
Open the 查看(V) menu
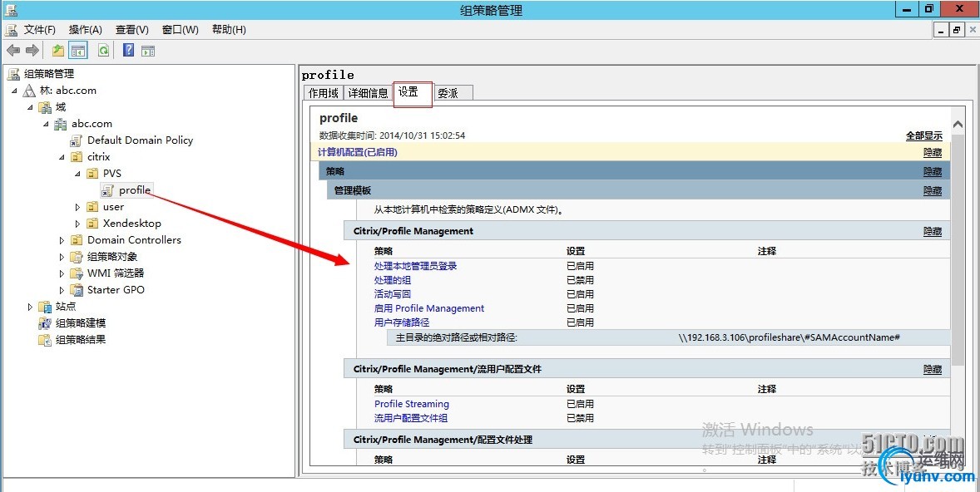coord(132,29)
